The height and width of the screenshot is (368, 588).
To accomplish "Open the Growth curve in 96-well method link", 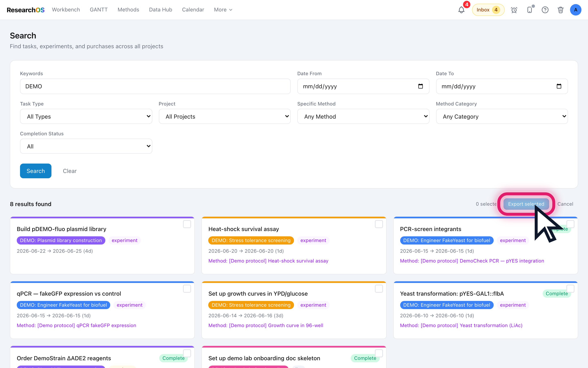I will pos(266,325).
